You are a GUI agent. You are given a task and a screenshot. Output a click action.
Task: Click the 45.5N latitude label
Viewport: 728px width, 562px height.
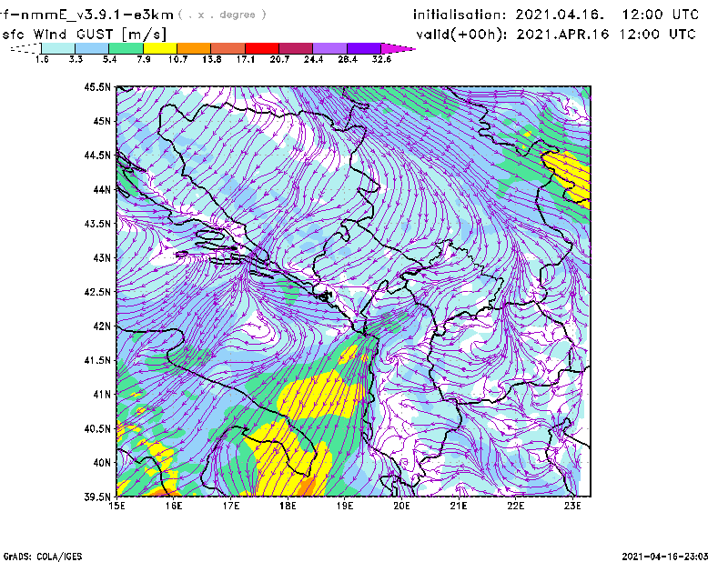(x=97, y=86)
